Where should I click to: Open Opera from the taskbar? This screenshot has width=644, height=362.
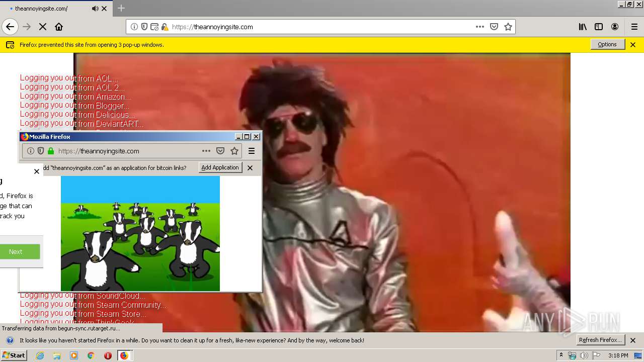coord(108,355)
